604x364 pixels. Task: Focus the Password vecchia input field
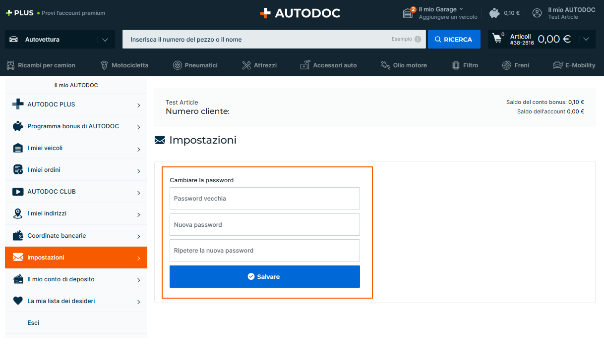264,198
